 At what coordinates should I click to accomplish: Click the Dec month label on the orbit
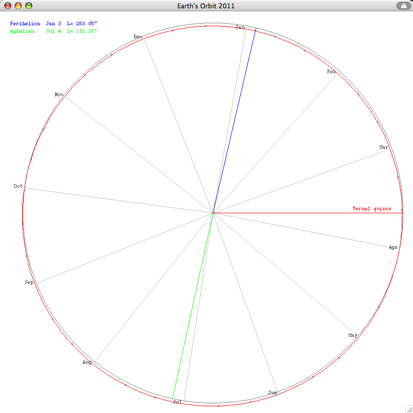point(138,37)
